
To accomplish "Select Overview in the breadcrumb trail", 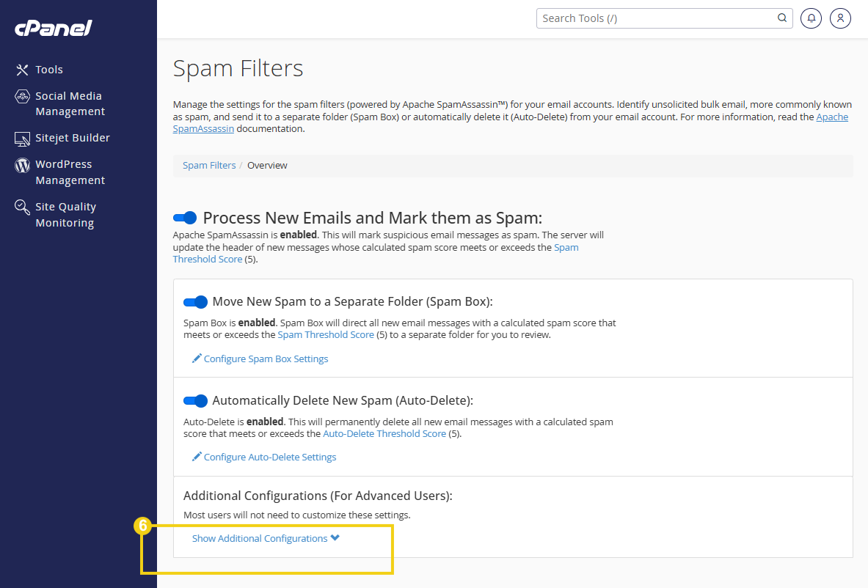I will [267, 165].
